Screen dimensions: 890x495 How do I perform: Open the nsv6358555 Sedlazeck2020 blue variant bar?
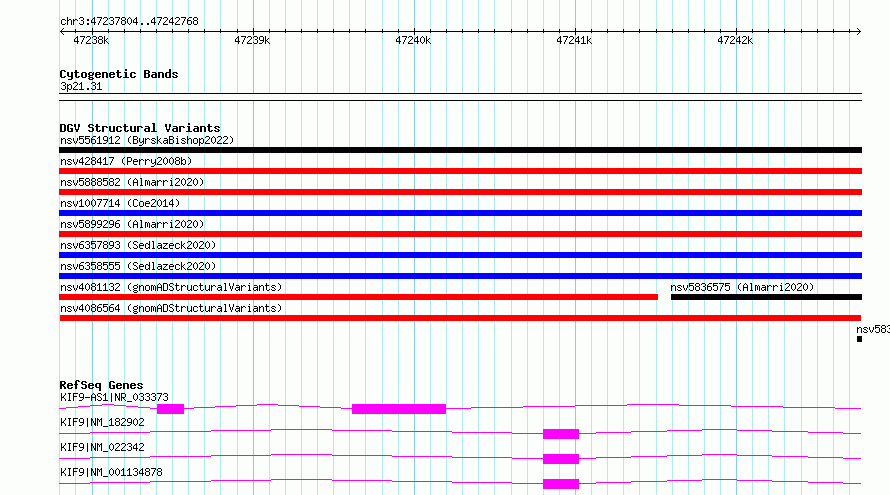(460, 276)
